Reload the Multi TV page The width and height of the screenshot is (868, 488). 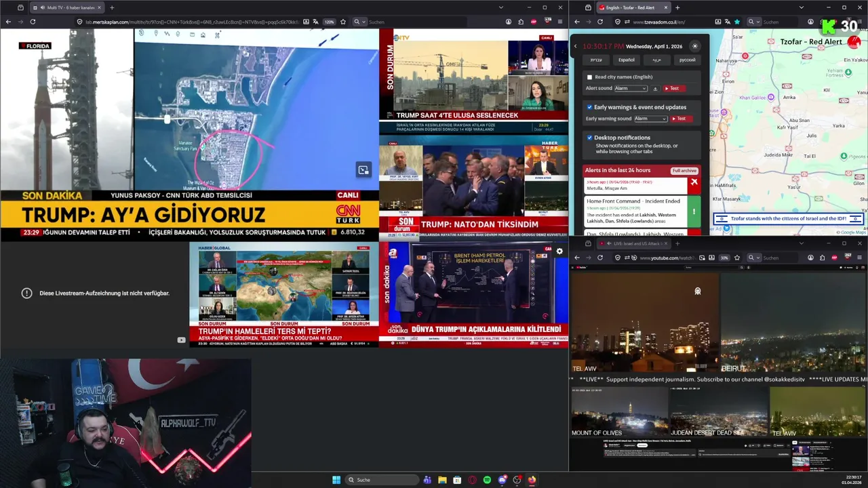33,22
